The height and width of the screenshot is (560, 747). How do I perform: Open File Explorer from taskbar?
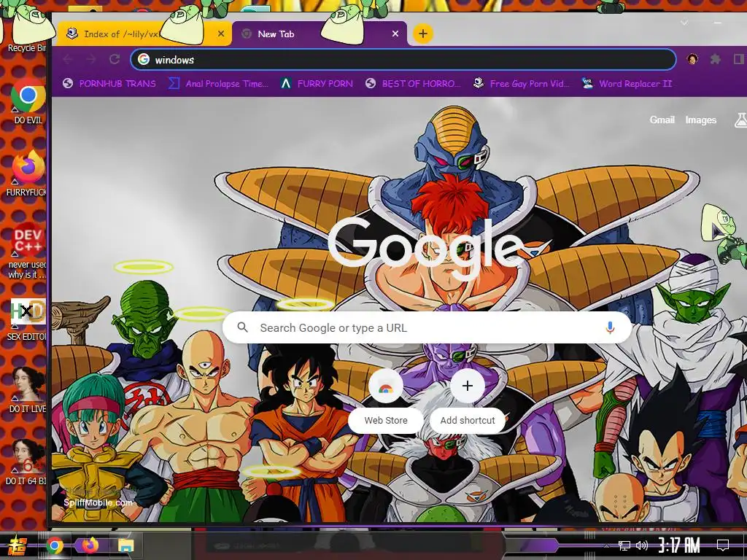(126, 545)
